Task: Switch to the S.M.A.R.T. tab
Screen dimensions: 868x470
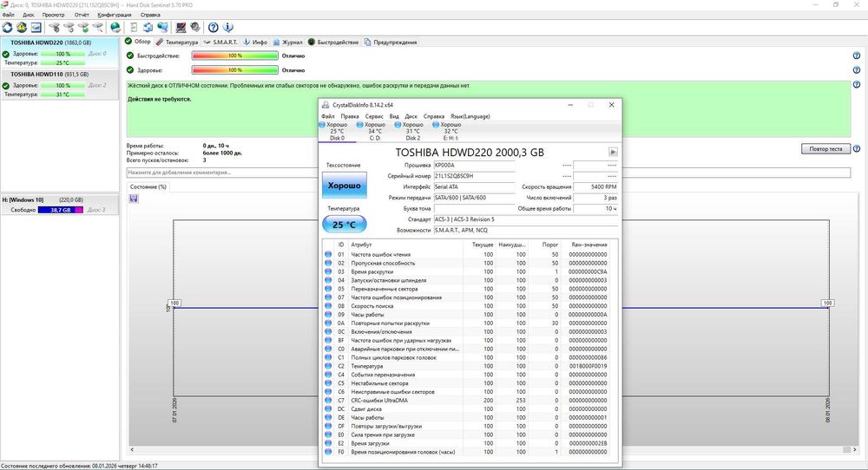Action: click(222, 42)
